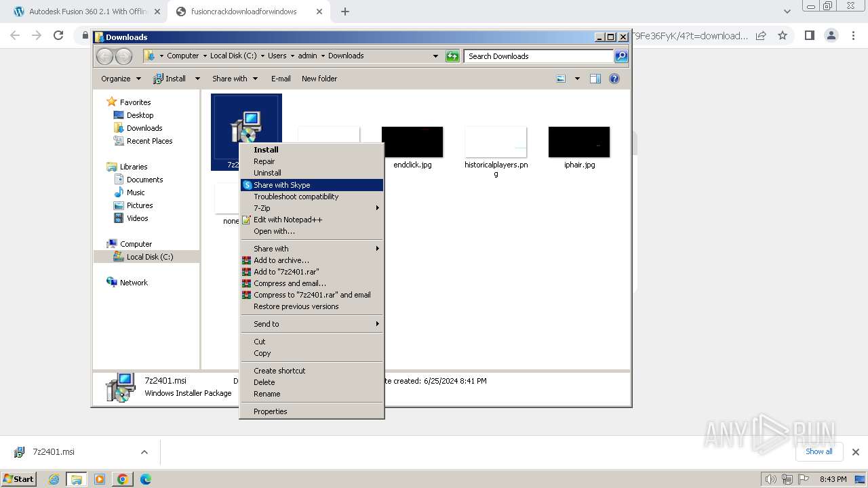Select Compress to "7z2401.rar" and email
The width and height of the screenshot is (868, 488).
(x=312, y=295)
